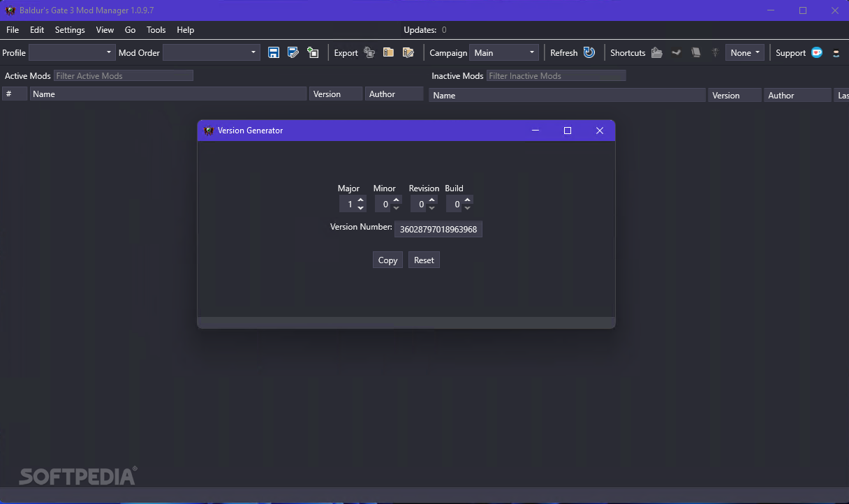Click the Build number field
Image resolution: width=849 pixels, height=504 pixels.
click(x=455, y=204)
